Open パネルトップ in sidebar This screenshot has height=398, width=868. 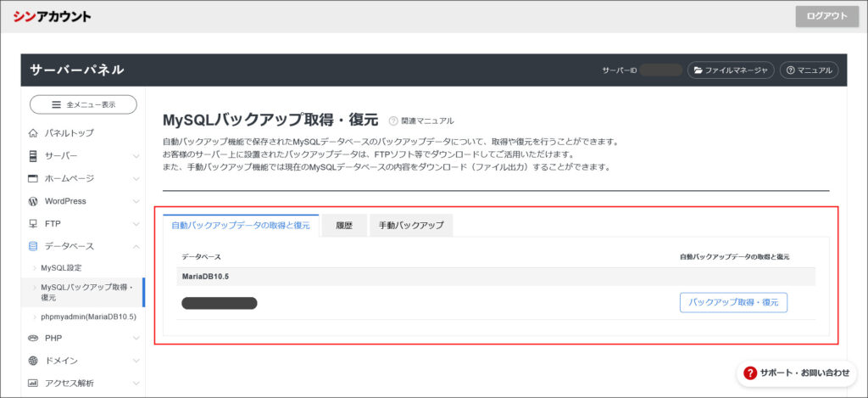click(70, 133)
